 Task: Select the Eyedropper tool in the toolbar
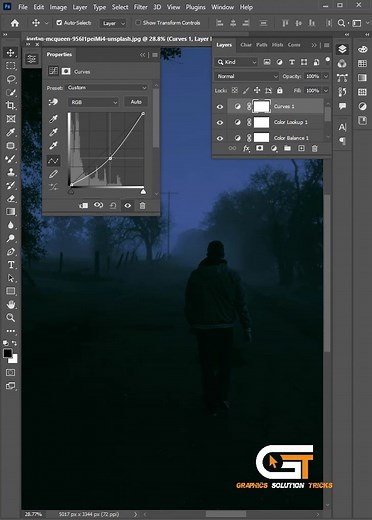[11, 132]
